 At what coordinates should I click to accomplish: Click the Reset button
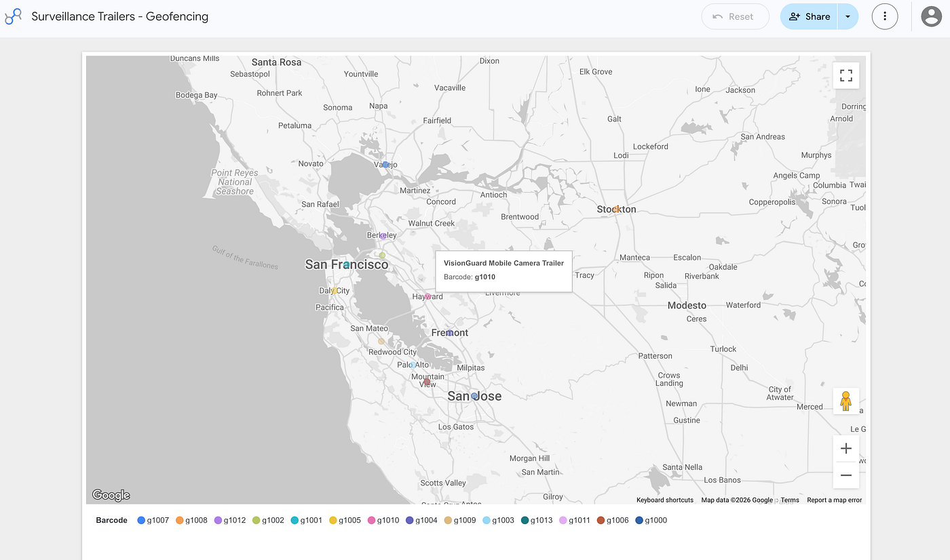(735, 16)
